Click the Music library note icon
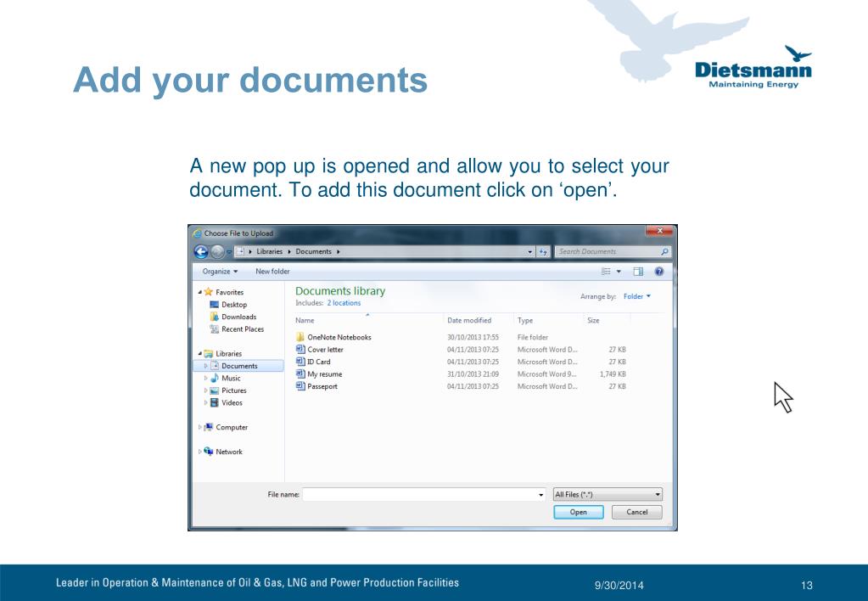Screen dimensions: 868x601 (x=214, y=378)
